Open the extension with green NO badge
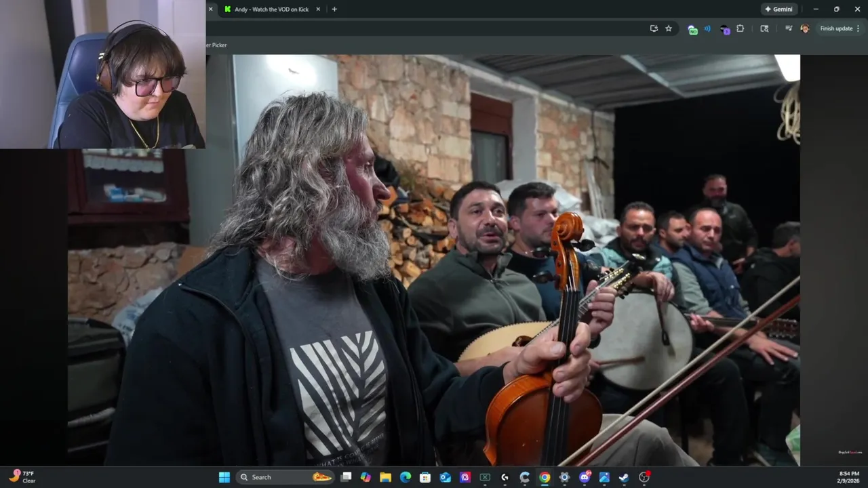This screenshot has width=868, height=488. pos(692,29)
